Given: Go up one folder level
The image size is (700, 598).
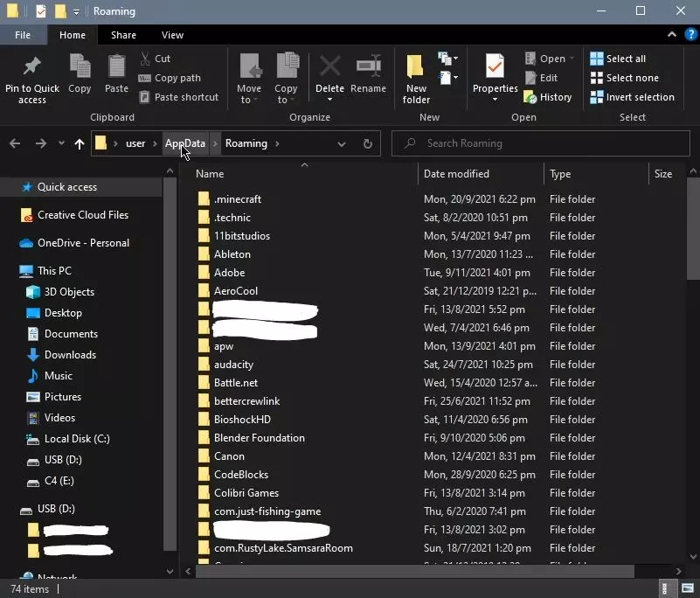Looking at the screenshot, I should pyautogui.click(x=80, y=143).
